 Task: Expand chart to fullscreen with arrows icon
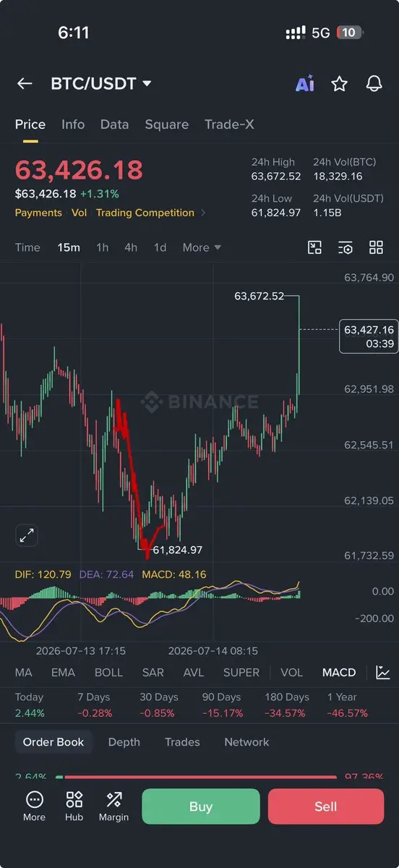[27, 536]
